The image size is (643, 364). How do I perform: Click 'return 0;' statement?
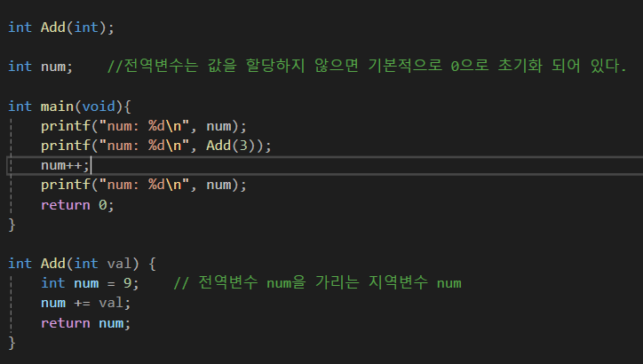pyautogui.click(x=77, y=204)
